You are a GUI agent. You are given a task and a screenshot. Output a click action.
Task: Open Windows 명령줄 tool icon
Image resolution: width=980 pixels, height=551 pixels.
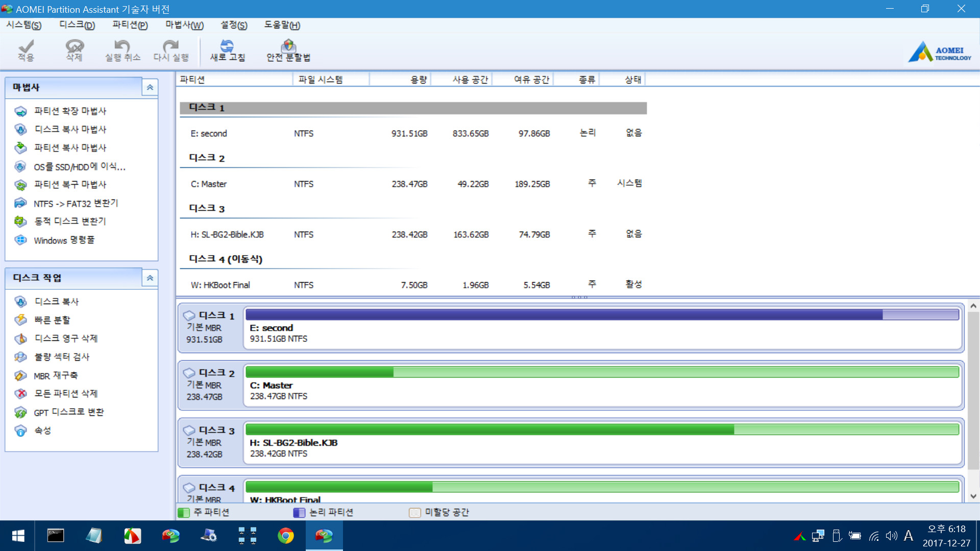(x=20, y=240)
